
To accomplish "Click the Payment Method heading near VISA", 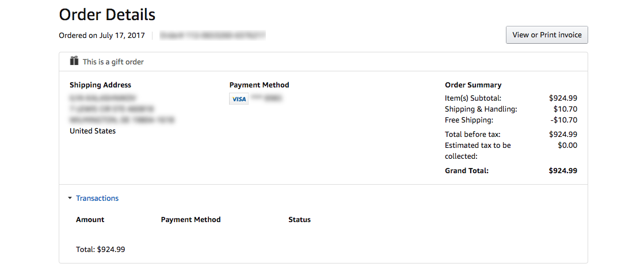I will click(x=259, y=85).
